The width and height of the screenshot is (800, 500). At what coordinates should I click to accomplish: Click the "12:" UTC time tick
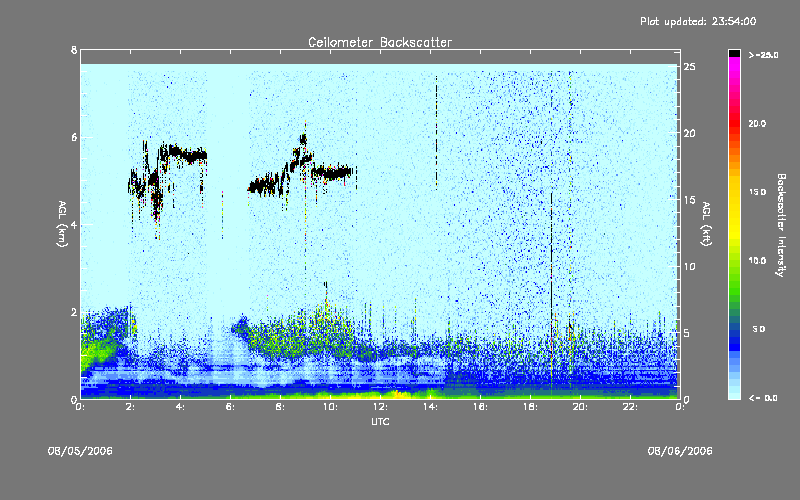point(380,407)
